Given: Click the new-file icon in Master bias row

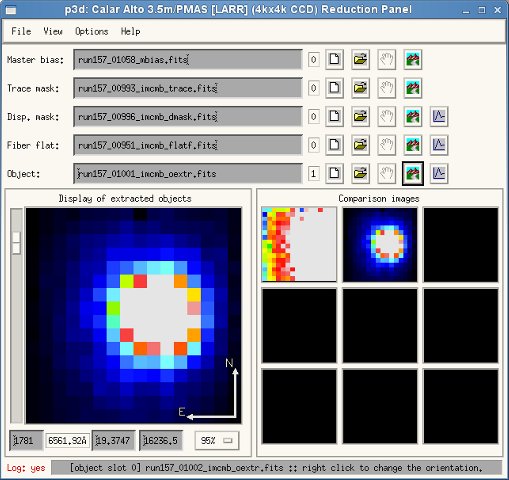Looking at the screenshot, I should coord(334,60).
